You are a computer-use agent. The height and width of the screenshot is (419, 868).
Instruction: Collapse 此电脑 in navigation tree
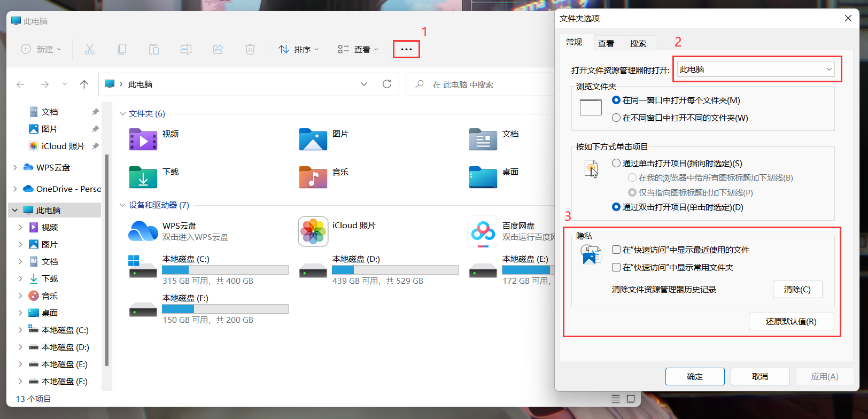15,211
